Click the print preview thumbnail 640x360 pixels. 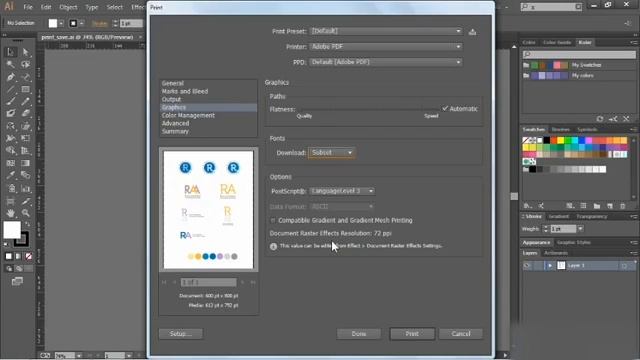click(209, 210)
